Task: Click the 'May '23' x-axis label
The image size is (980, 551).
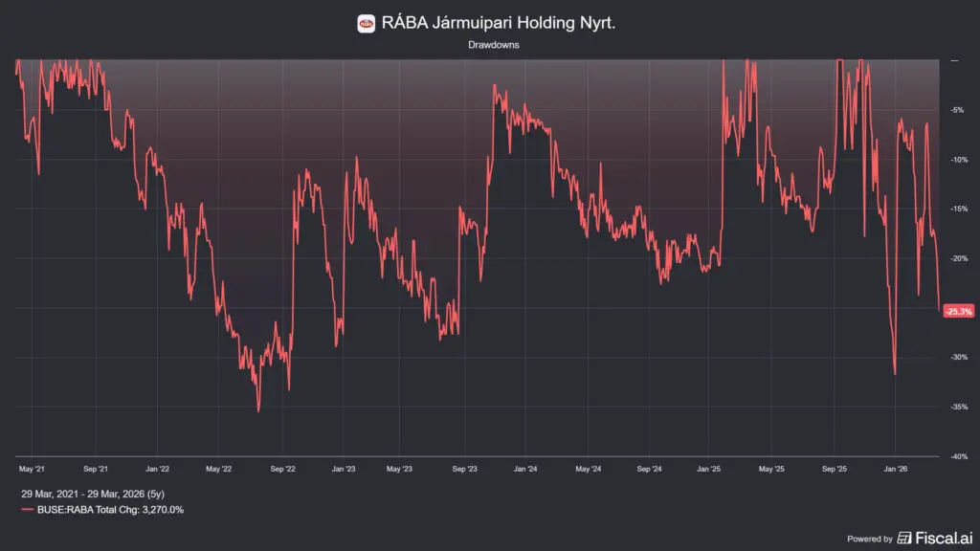Action: click(399, 469)
